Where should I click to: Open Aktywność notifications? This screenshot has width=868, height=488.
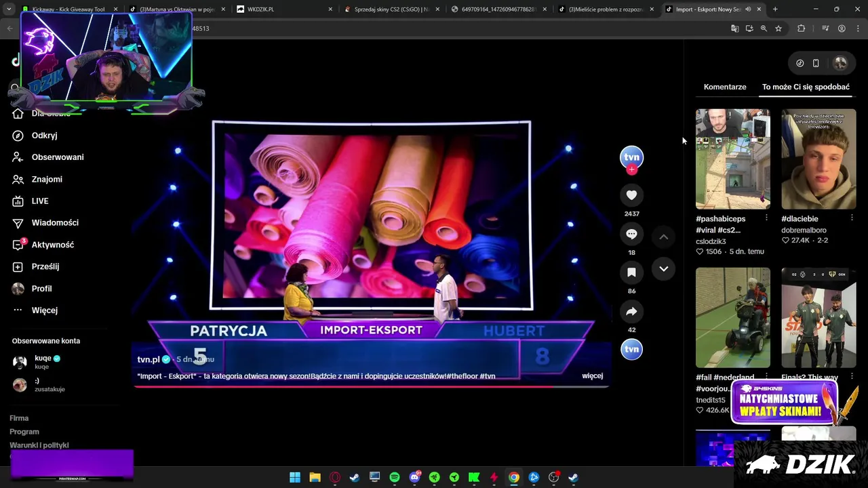point(43,245)
